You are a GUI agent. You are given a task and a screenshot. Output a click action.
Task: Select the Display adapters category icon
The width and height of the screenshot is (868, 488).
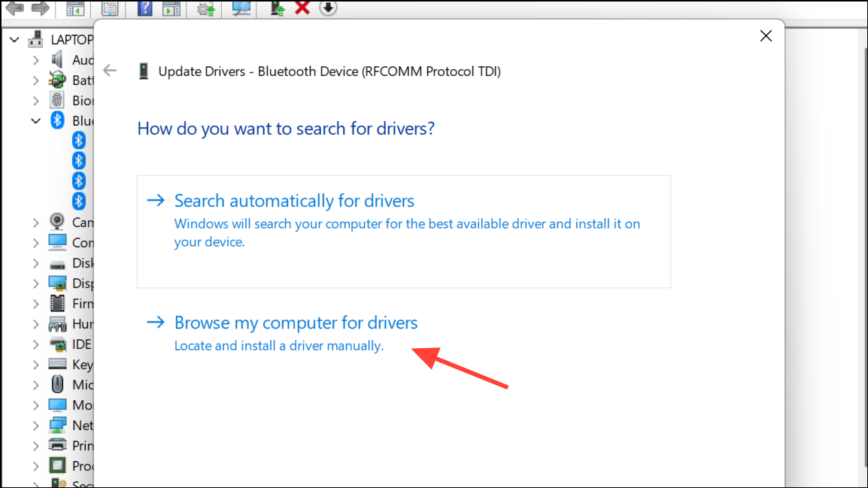(x=57, y=283)
